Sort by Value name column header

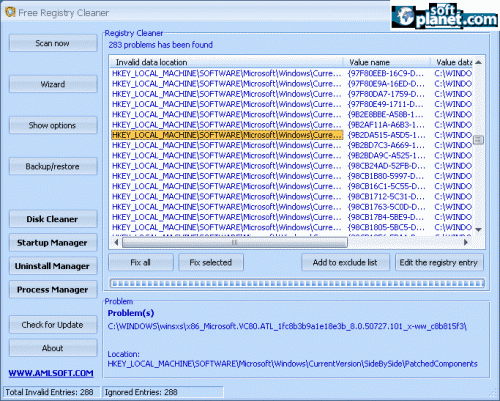click(387, 62)
